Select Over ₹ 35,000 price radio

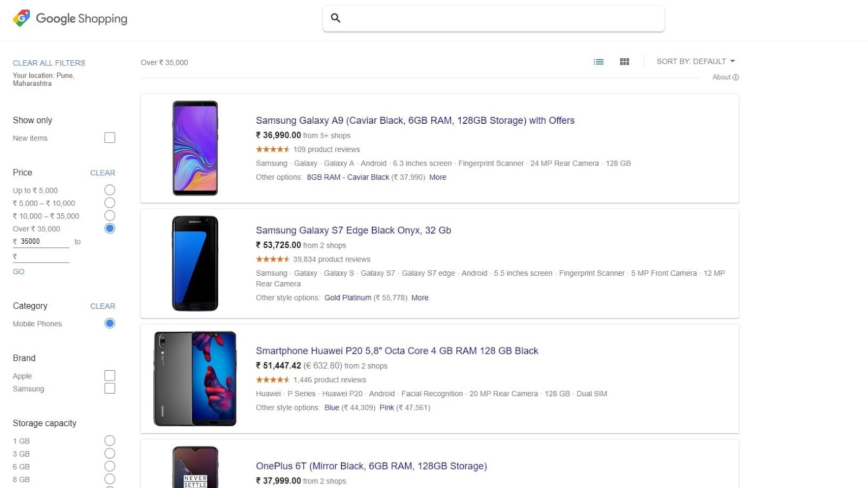110,229
